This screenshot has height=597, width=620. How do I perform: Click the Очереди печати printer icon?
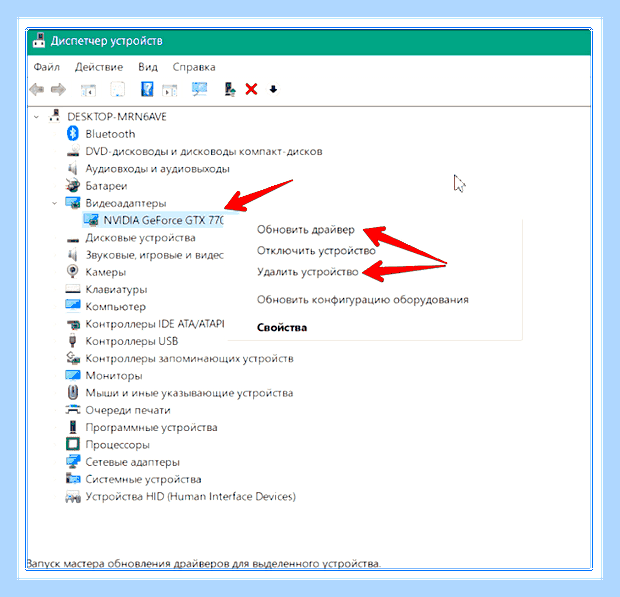(73, 410)
